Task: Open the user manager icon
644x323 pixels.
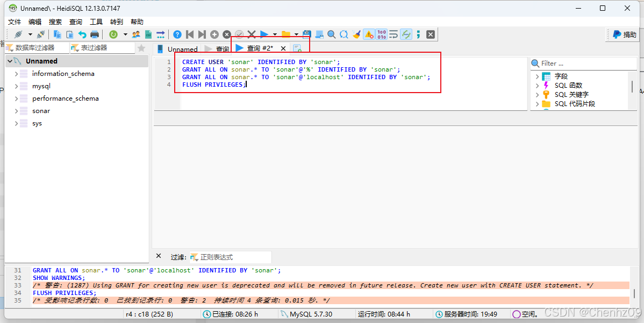Action: tap(136, 34)
